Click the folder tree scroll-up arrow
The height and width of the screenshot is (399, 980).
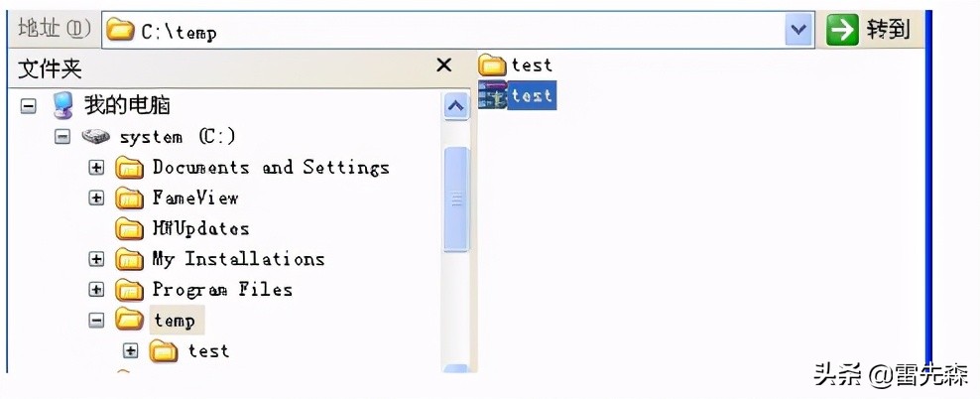(455, 105)
